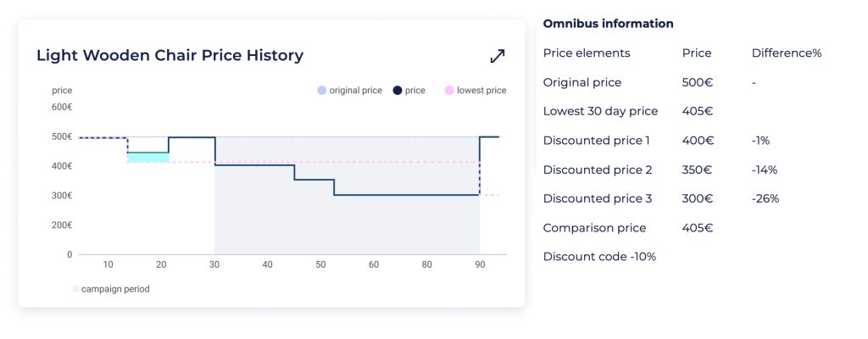Viewport: 868px width, 339px height.
Task: Toggle the campaign period legend label
Action: tap(115, 289)
